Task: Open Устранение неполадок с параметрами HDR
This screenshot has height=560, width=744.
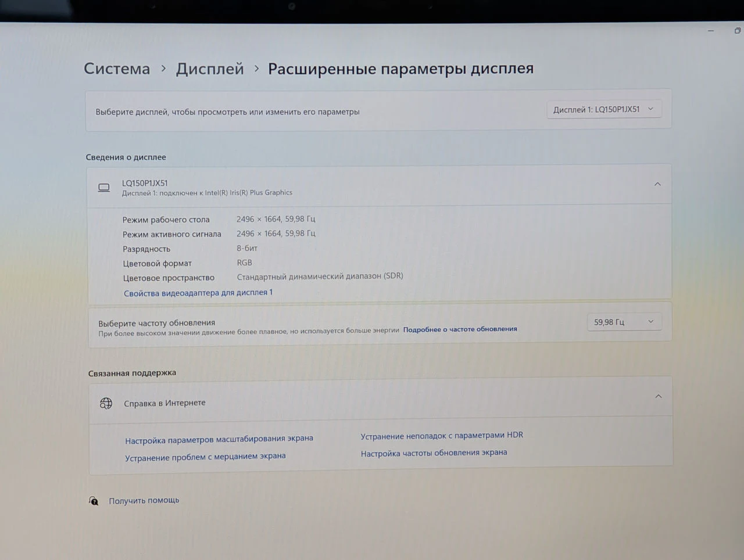Action: click(x=442, y=436)
